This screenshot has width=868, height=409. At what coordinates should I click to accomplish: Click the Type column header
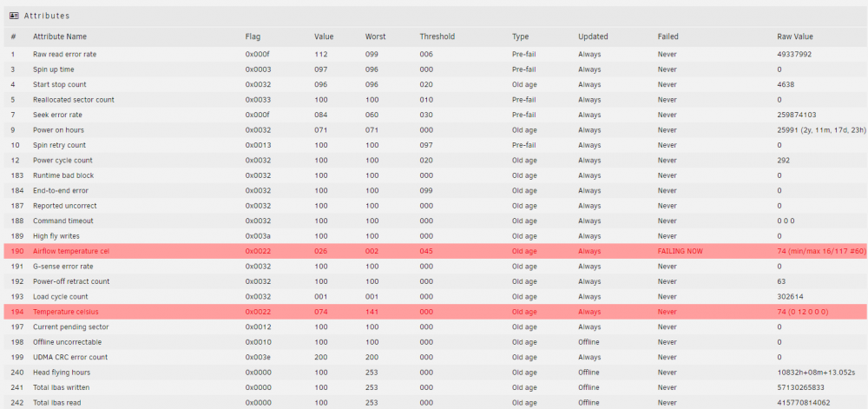tap(520, 36)
